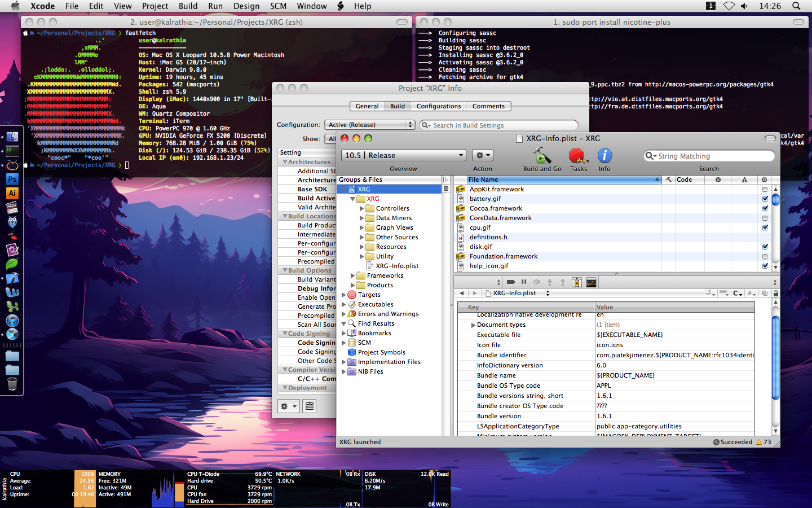The height and width of the screenshot is (508, 812).
Task: Expand the Controllers group folder
Action: click(x=362, y=209)
